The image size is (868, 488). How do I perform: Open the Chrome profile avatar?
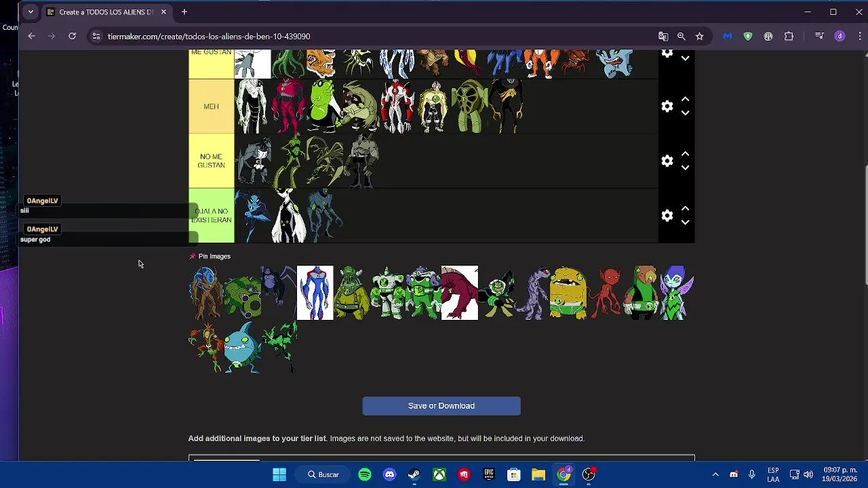point(840,36)
